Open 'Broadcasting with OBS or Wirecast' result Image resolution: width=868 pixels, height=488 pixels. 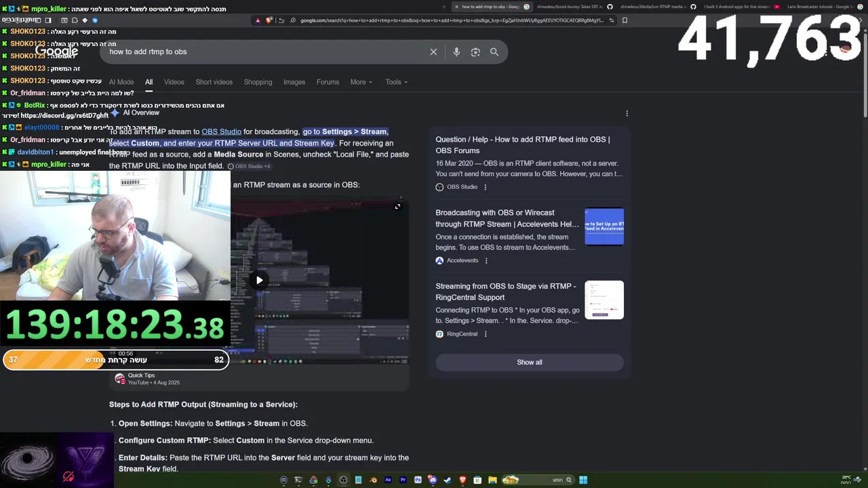(x=507, y=218)
